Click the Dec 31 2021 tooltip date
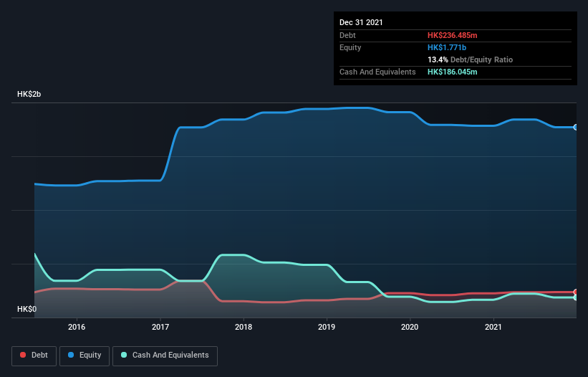The height and width of the screenshot is (377, 588). pos(361,22)
